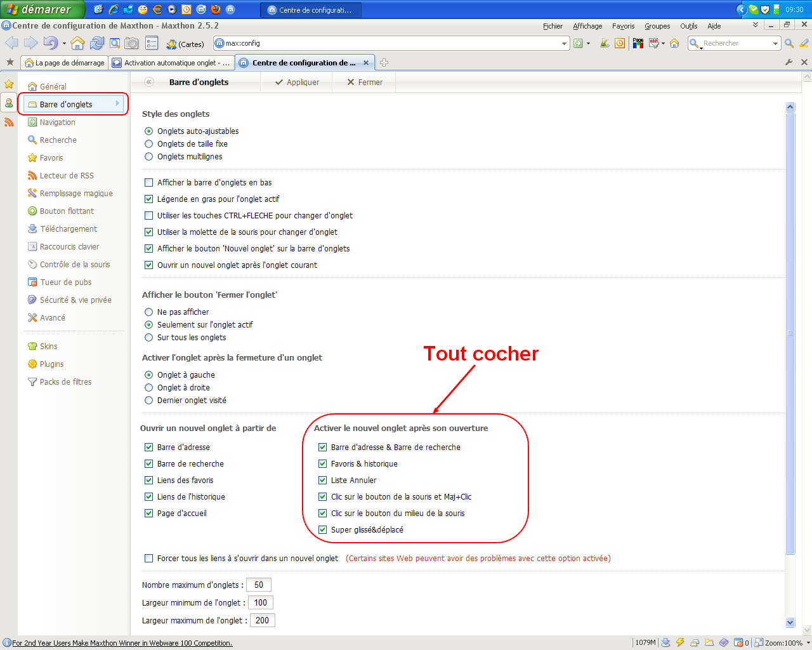Click the clock history icon in toolbar
812x650 pixels.
620,43
